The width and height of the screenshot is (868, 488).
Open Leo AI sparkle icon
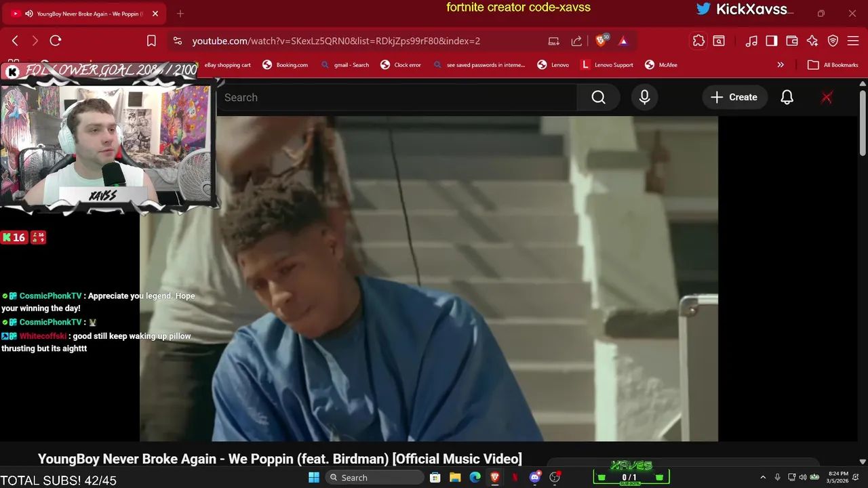[812, 41]
